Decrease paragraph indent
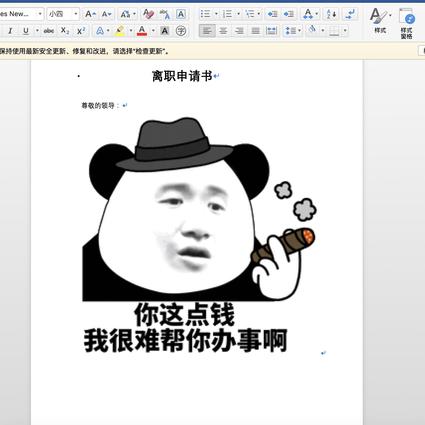The width and height of the screenshot is (425, 425). coord(273,14)
